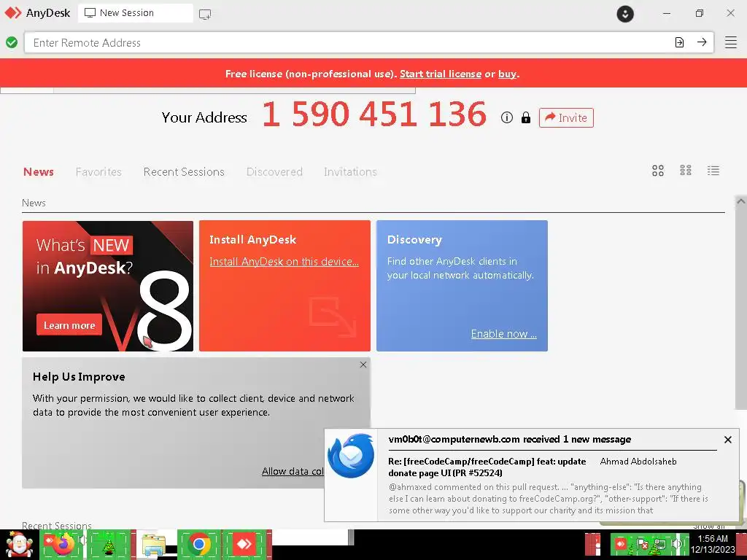Click the Thunderbird bird icon in the notification
The image size is (747, 560).
351,455
